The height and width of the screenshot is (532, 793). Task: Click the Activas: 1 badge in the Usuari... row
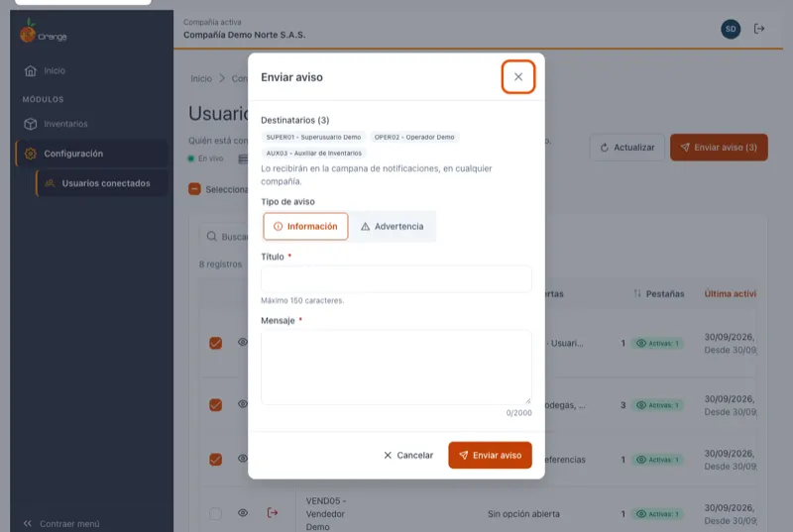click(x=657, y=343)
